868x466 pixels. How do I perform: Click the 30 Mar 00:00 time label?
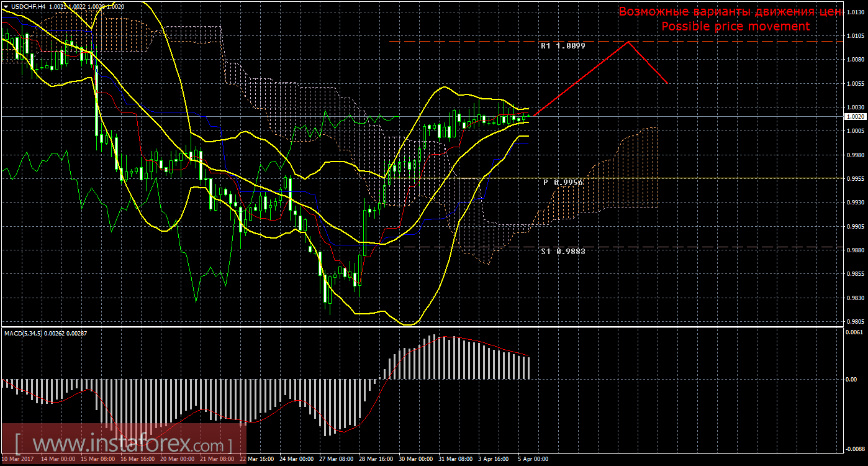[x=415, y=460]
